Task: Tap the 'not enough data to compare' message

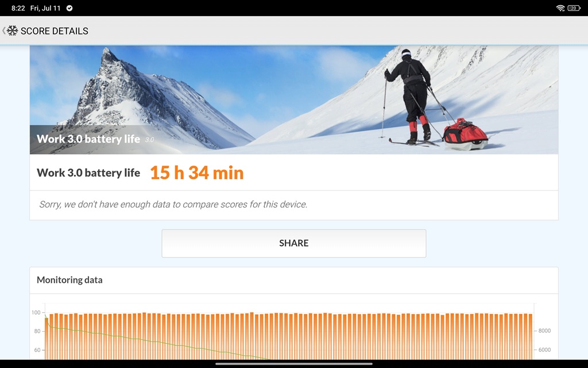Action: tap(173, 204)
